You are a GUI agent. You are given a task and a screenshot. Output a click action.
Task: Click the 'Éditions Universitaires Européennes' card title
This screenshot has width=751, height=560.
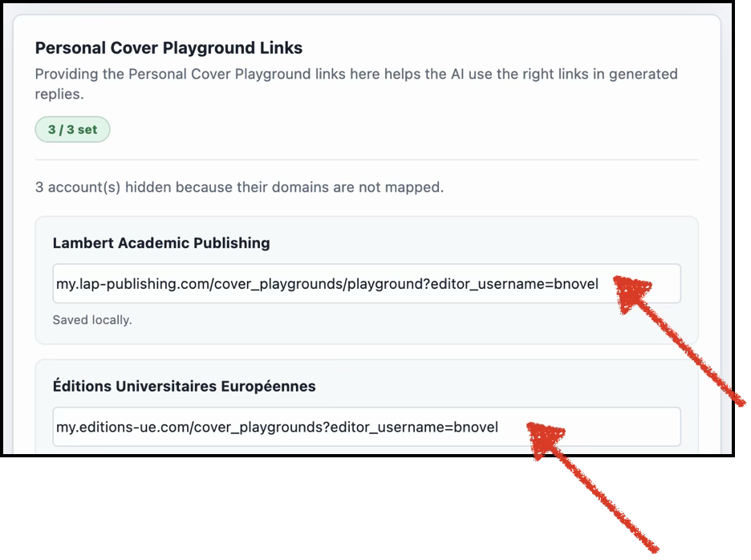[184, 386]
